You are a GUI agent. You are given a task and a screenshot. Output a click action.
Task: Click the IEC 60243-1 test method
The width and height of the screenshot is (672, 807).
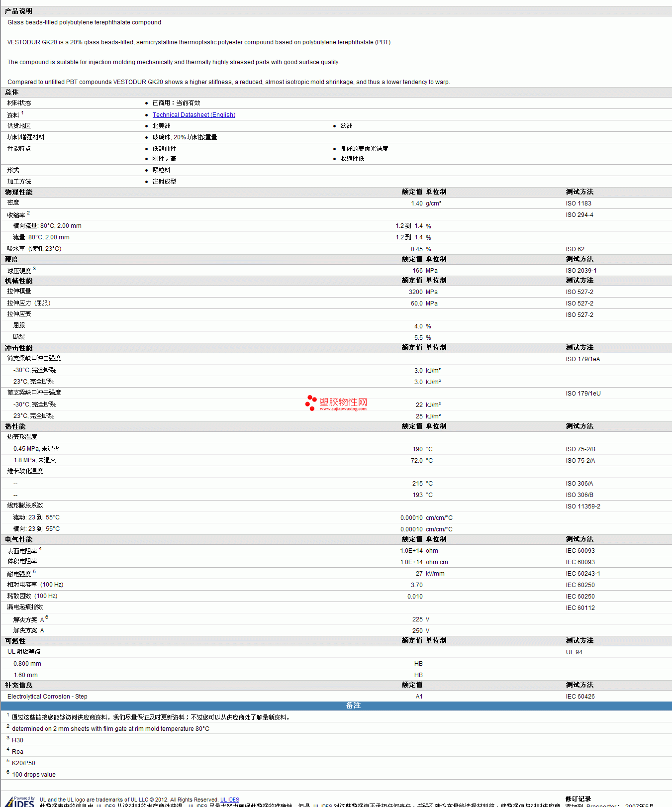click(x=583, y=574)
